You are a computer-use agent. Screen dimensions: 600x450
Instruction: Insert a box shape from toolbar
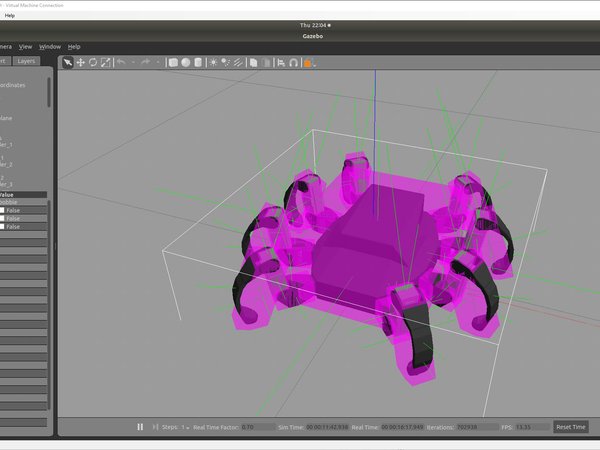(x=173, y=62)
